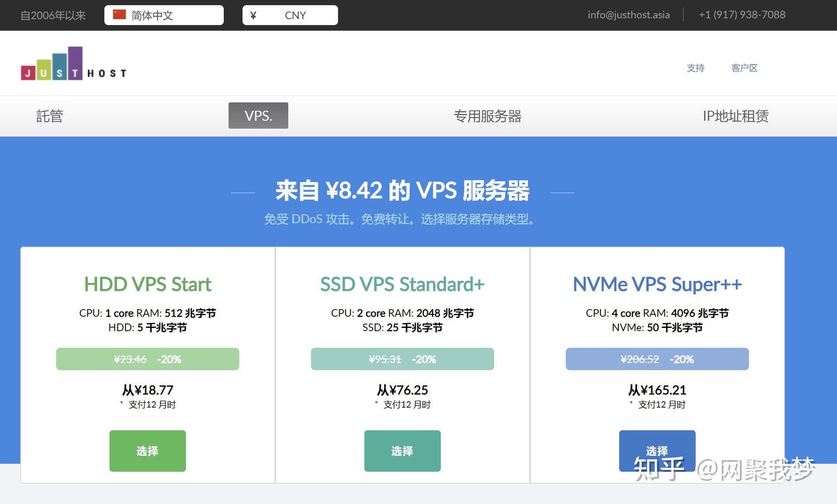Click the NVMe VPS Super++ plan title
The image size is (837, 504).
click(657, 284)
